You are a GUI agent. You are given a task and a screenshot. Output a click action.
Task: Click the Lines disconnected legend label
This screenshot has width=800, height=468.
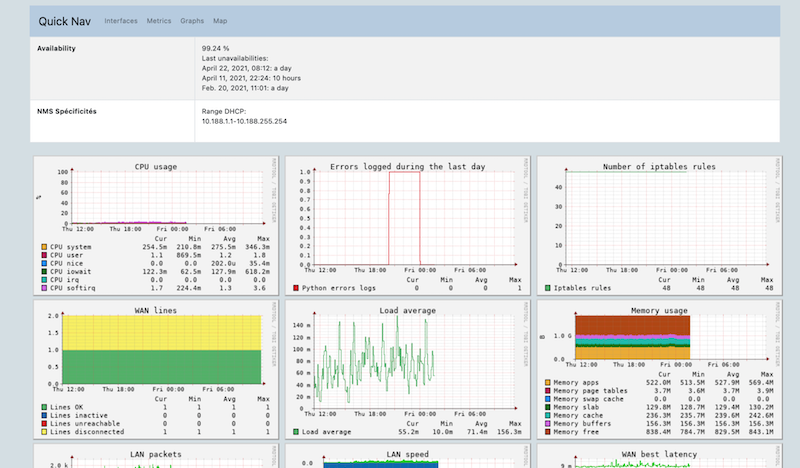[87, 432]
